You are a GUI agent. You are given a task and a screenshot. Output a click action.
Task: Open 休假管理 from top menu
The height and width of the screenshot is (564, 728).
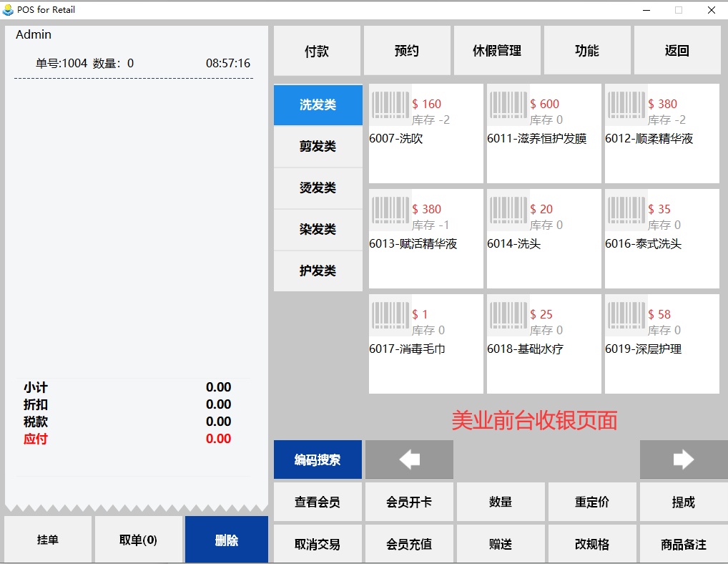coord(497,51)
